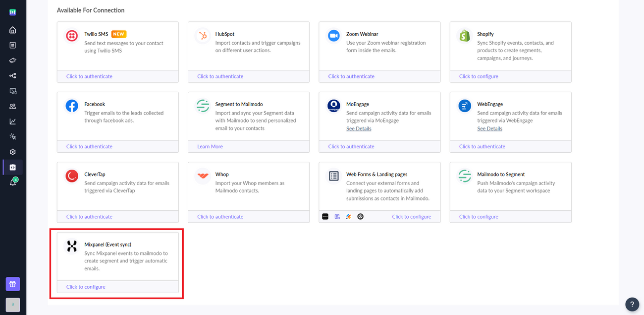Click the Unbounce icon in Web Forms card

(360, 217)
